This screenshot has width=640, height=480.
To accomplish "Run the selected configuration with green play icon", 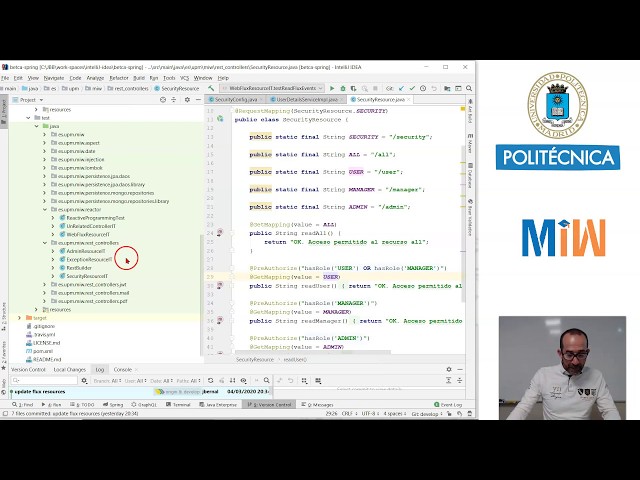I will click(332, 88).
